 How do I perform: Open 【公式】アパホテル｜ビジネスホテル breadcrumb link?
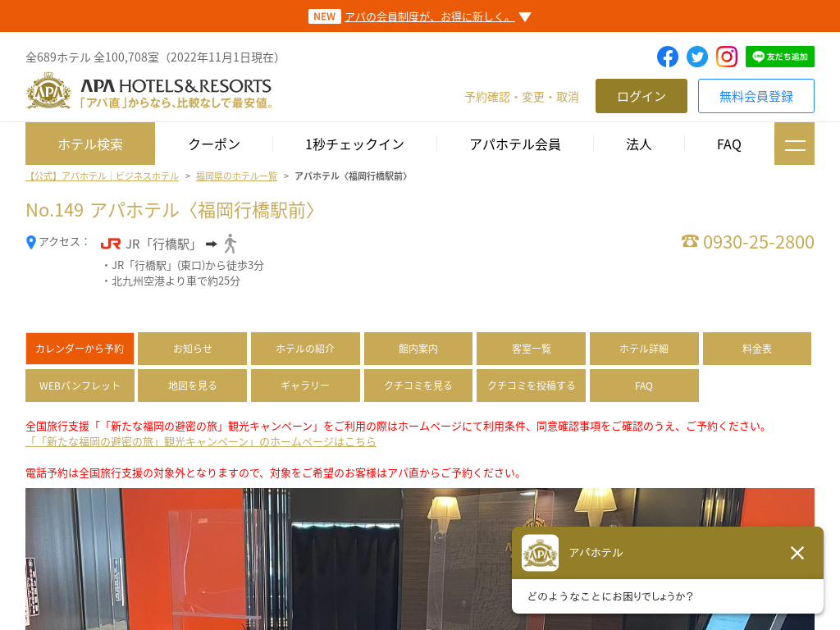[x=103, y=176]
